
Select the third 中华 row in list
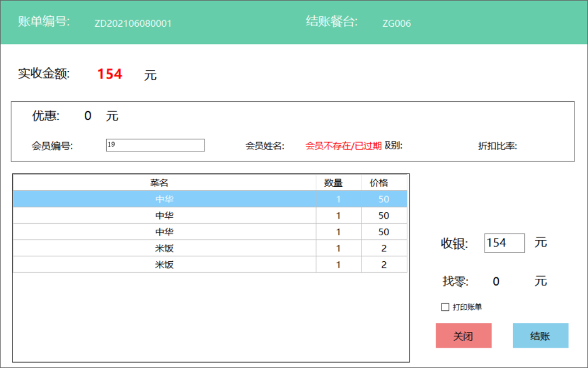[164, 232]
